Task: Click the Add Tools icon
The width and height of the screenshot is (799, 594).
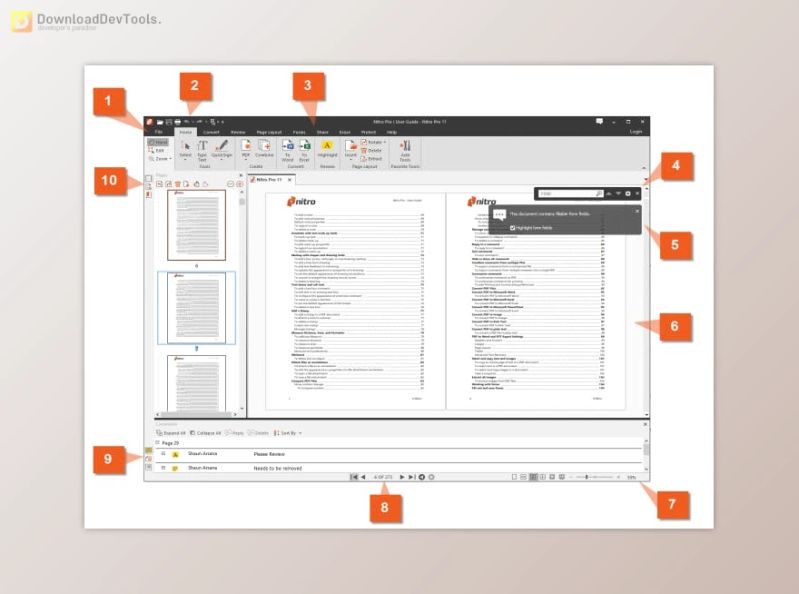Action: coord(405,150)
